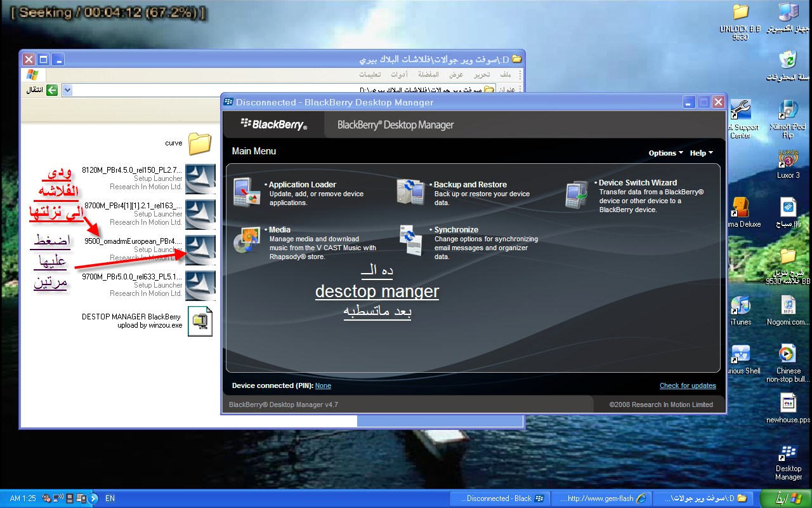
Task: Click the 1:25 AM taskbar clock
Action: 23,498
